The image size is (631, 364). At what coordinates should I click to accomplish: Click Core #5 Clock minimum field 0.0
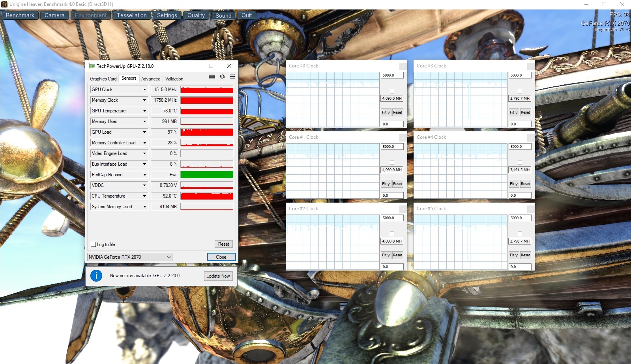pyautogui.click(x=520, y=267)
